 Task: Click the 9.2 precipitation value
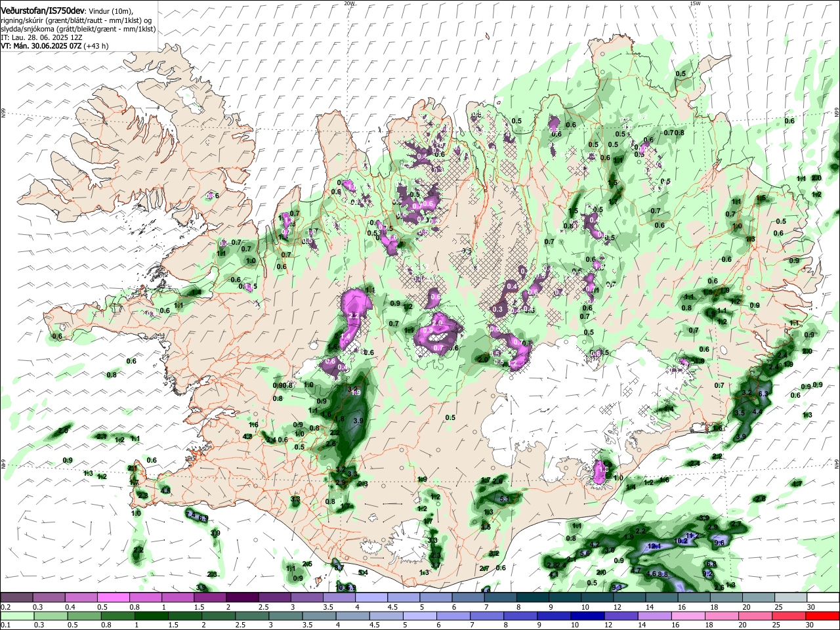tap(707, 574)
